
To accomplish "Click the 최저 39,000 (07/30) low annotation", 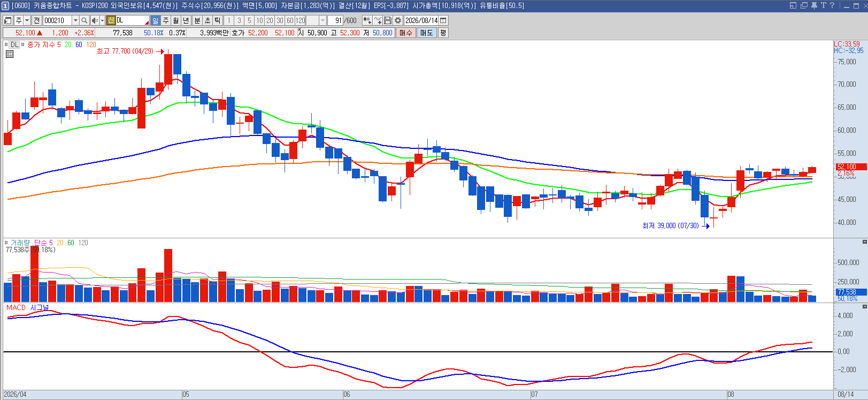I will [670, 225].
